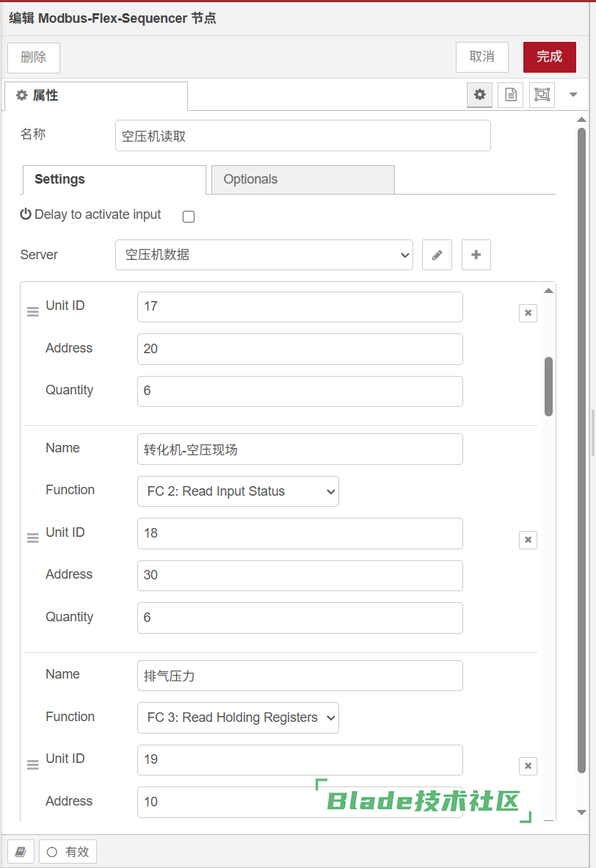Open the Server 空压机数据 dropdown
Screen dimensions: 596x868
[264, 255]
